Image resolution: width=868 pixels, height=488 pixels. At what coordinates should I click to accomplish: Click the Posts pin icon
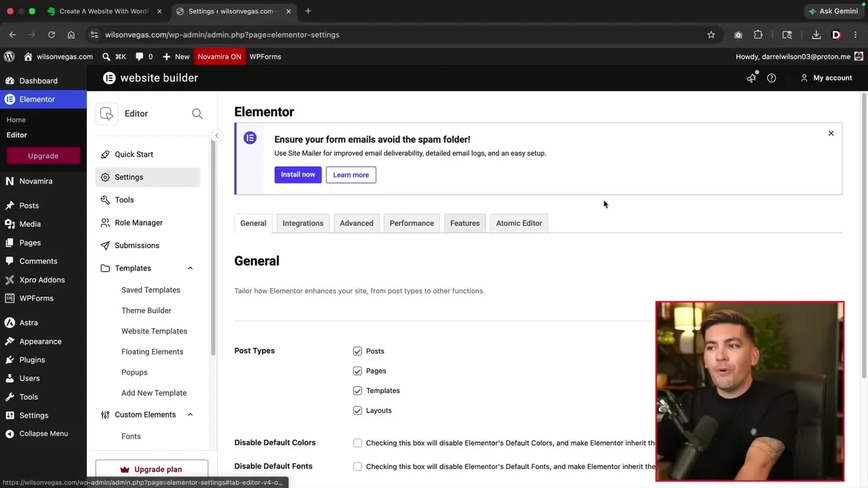9,205
